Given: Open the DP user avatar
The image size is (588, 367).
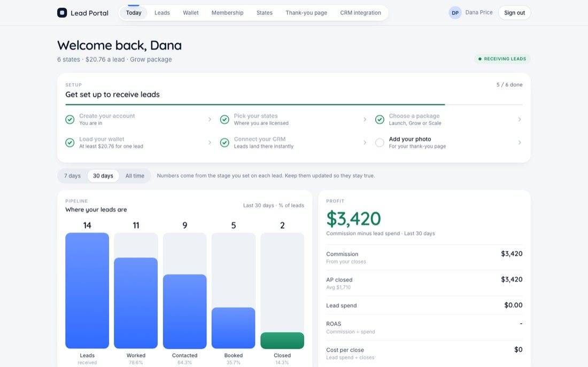Looking at the screenshot, I should click(455, 13).
